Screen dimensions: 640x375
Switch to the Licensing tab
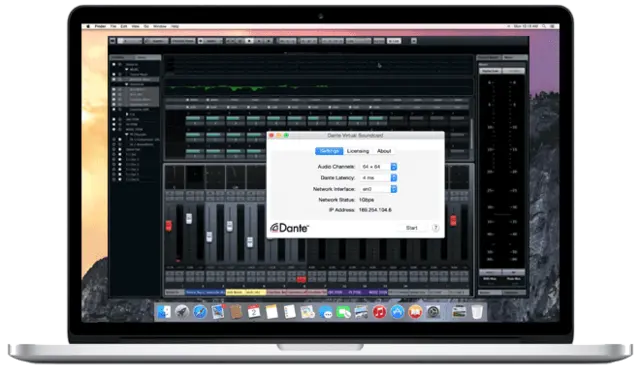pyautogui.click(x=358, y=151)
